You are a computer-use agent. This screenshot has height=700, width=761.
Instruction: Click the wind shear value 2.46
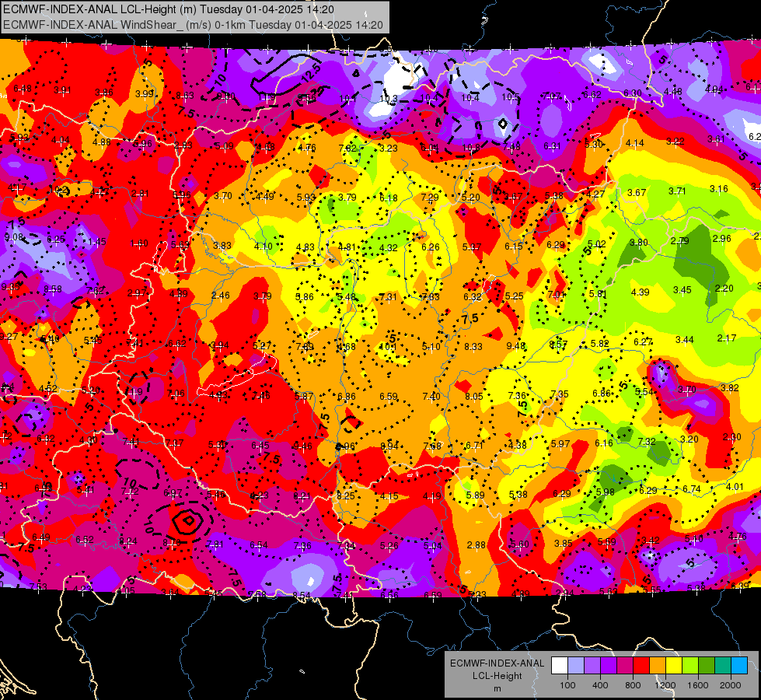coord(220,295)
